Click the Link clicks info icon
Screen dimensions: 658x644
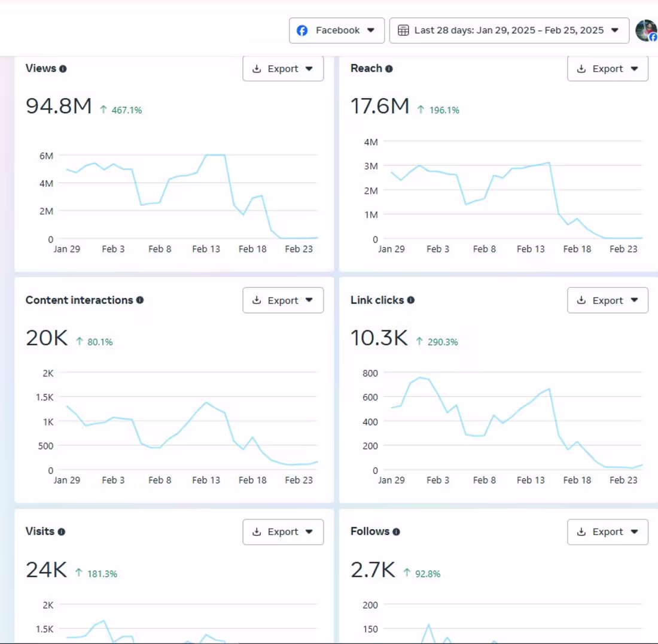tap(411, 300)
